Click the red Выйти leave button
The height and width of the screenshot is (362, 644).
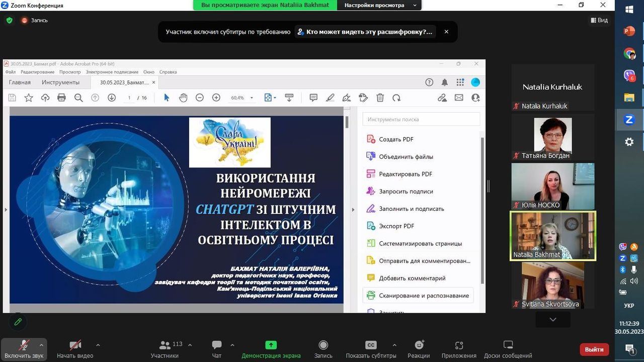click(x=594, y=349)
